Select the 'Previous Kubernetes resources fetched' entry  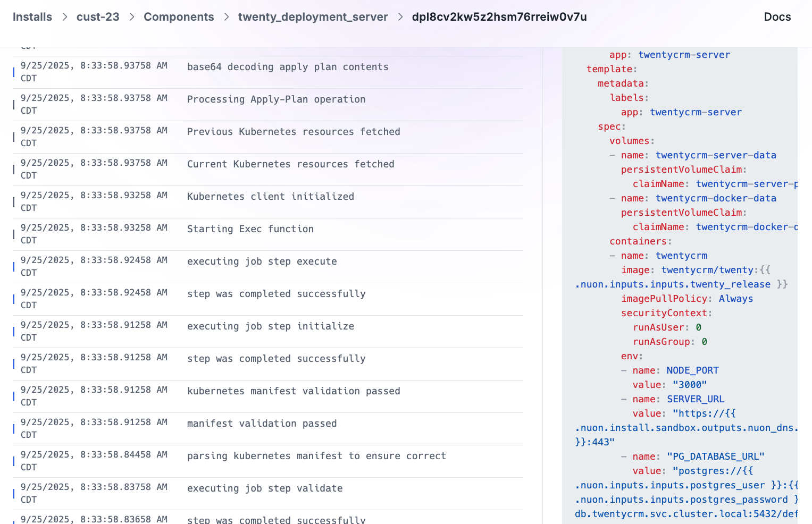tap(294, 131)
